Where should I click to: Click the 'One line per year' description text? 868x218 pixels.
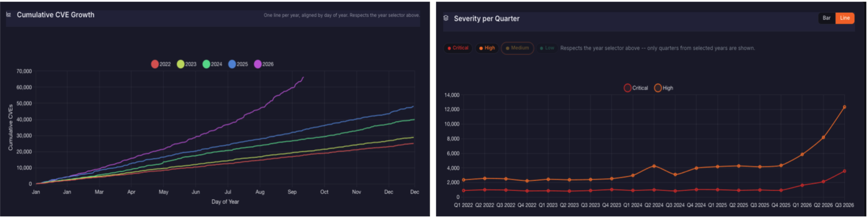[341, 15]
